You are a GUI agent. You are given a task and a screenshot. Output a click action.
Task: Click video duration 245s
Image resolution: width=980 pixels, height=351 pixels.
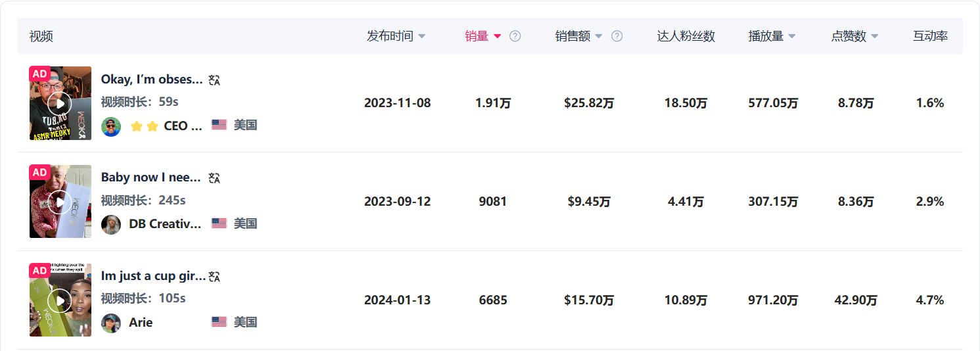143,200
